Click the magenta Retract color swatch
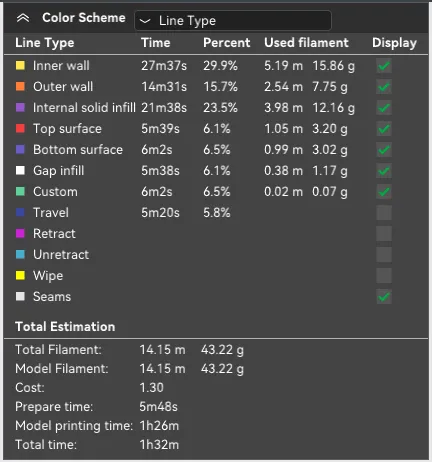This screenshot has width=432, height=462. point(20,233)
